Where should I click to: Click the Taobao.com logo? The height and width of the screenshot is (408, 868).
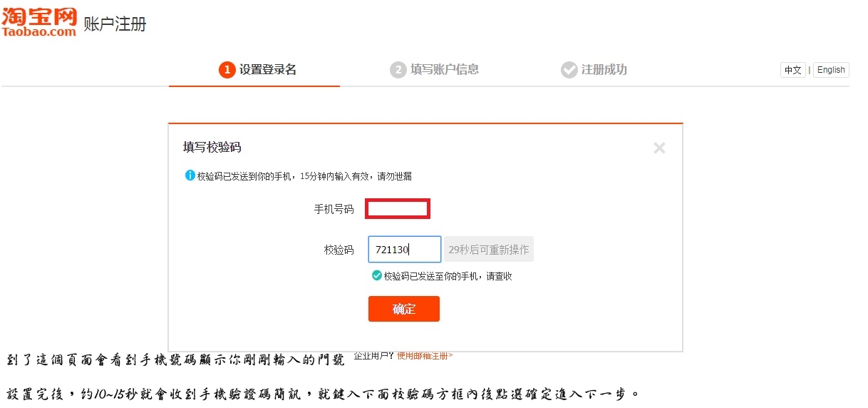39,21
